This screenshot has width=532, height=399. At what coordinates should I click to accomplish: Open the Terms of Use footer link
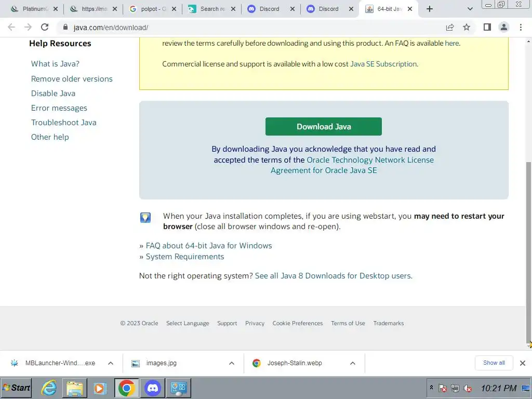348,323
